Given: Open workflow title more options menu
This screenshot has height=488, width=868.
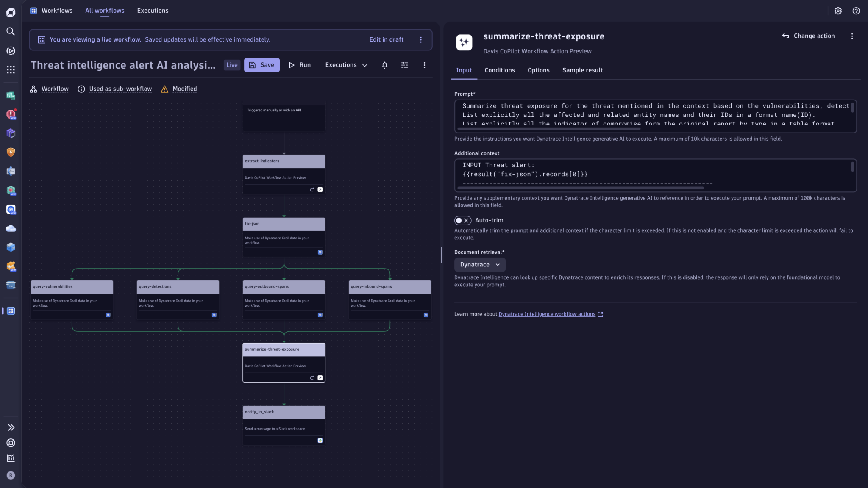Looking at the screenshot, I should [424, 65].
